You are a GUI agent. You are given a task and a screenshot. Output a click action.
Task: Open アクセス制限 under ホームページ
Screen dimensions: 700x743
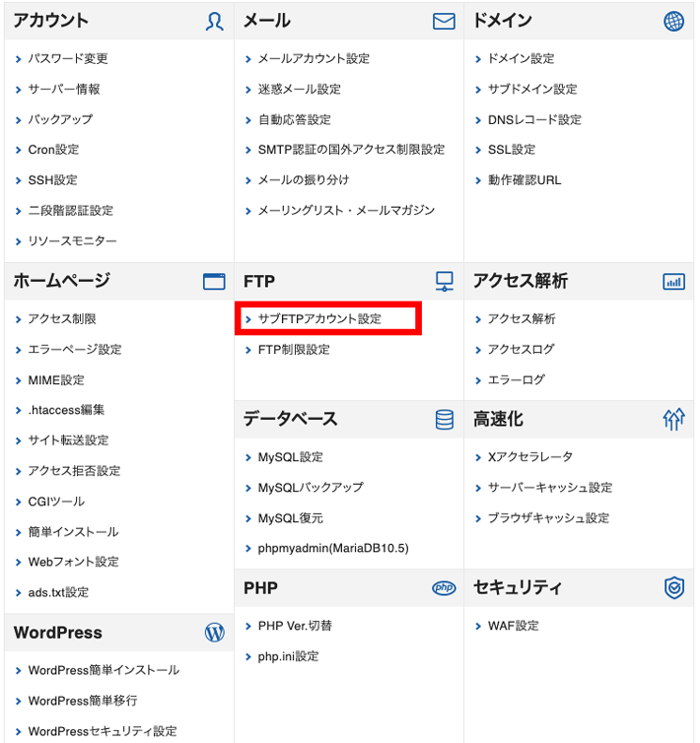[62, 319]
